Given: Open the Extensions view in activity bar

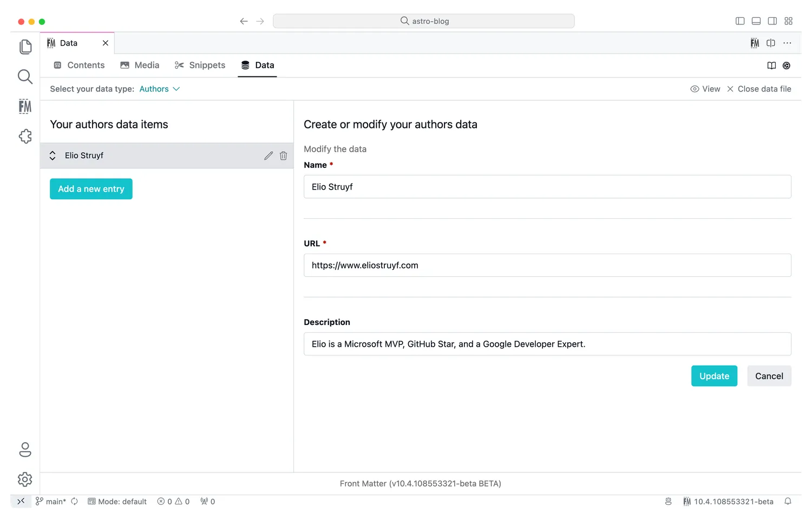Looking at the screenshot, I should coord(25,136).
